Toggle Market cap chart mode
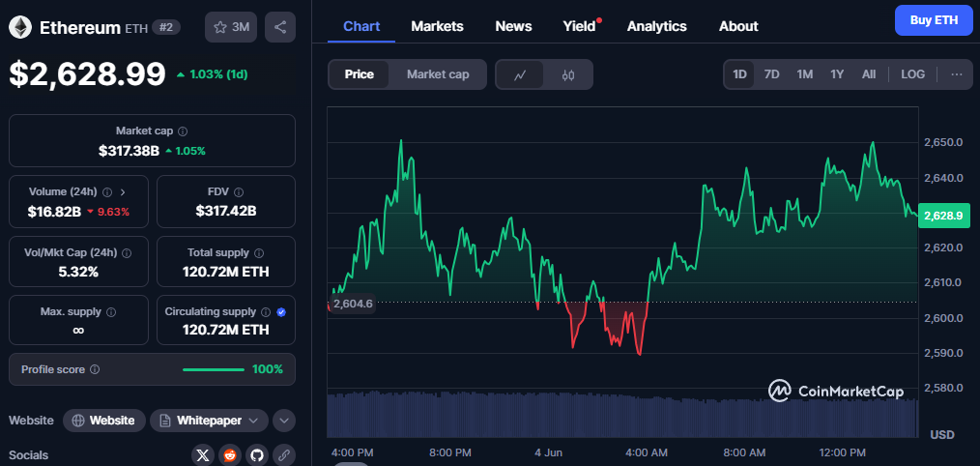Image resolution: width=980 pixels, height=466 pixels. click(x=438, y=74)
